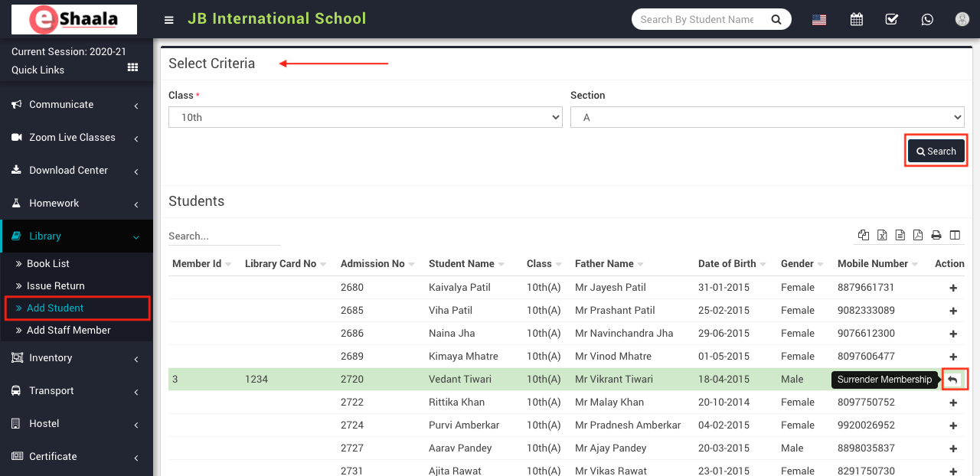The image size is (980, 476).
Task: Click the task checklist icon in header
Action: 892,19
